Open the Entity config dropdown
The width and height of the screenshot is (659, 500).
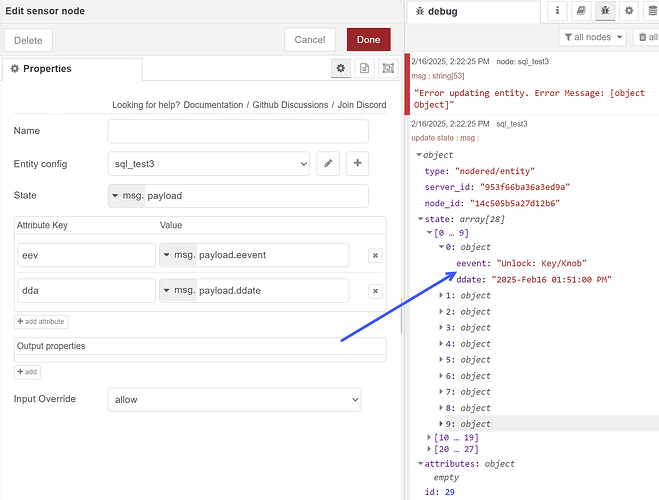pos(208,163)
